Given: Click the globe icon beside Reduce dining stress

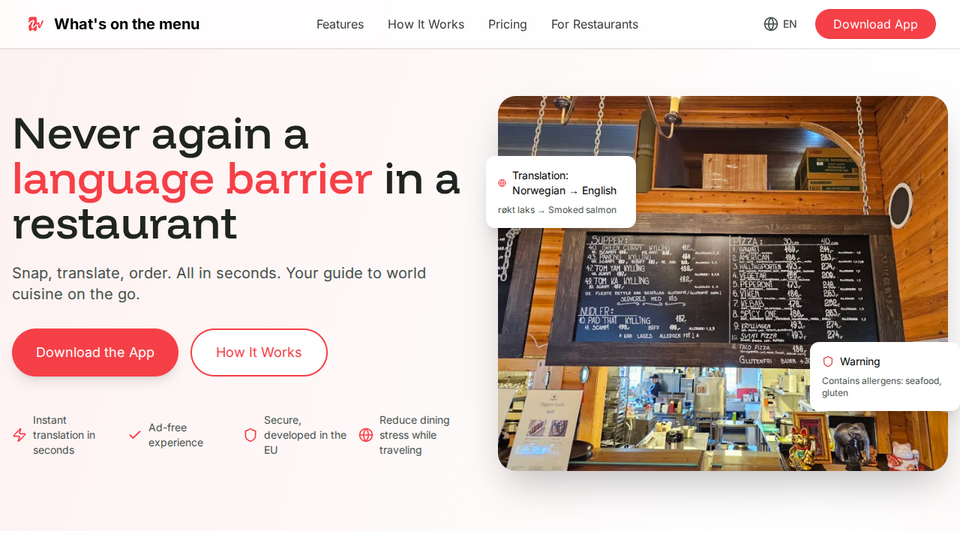Looking at the screenshot, I should [366, 435].
